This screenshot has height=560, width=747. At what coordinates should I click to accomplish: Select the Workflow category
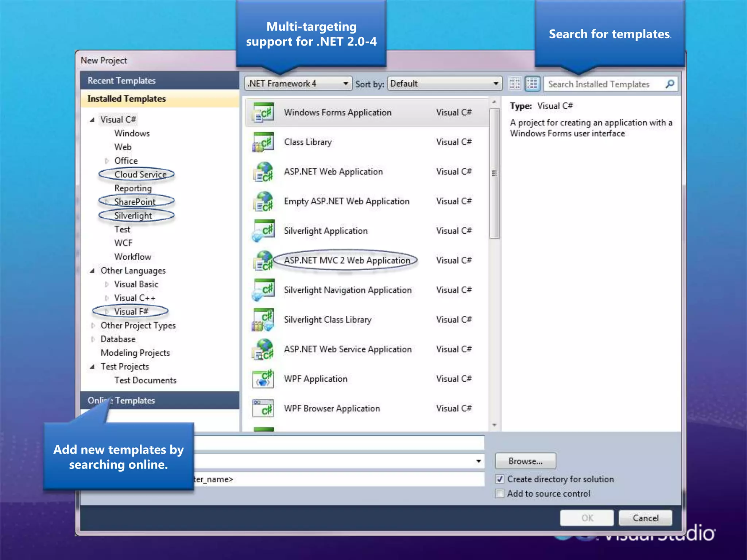(x=133, y=257)
